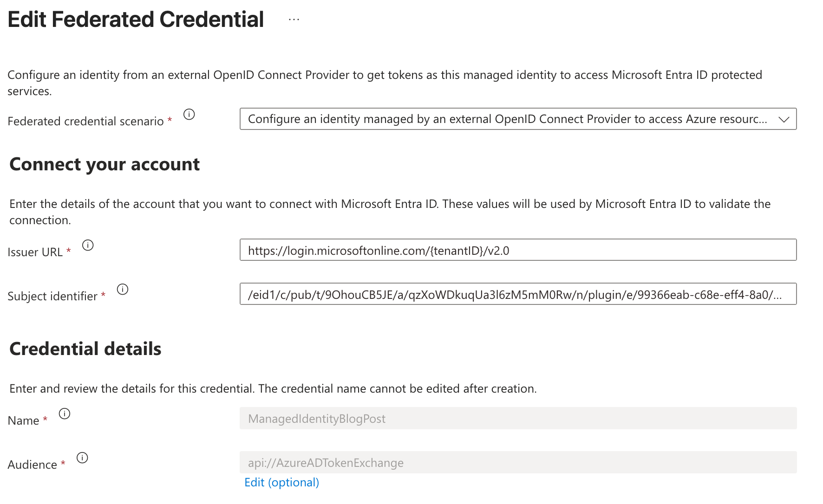Image resolution: width=823 pixels, height=504 pixels.
Task: Click the Edit Federated Credential page title
Action: point(136,19)
